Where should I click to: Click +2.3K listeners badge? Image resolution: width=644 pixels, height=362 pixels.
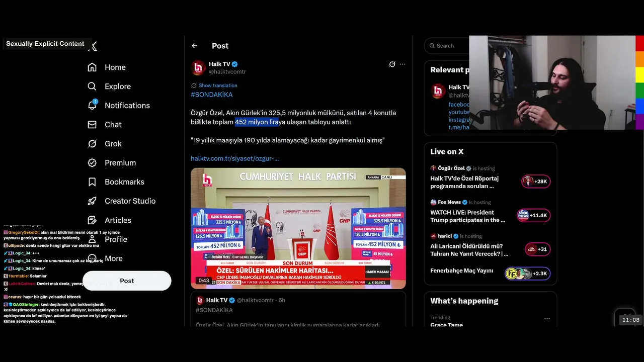tap(528, 274)
